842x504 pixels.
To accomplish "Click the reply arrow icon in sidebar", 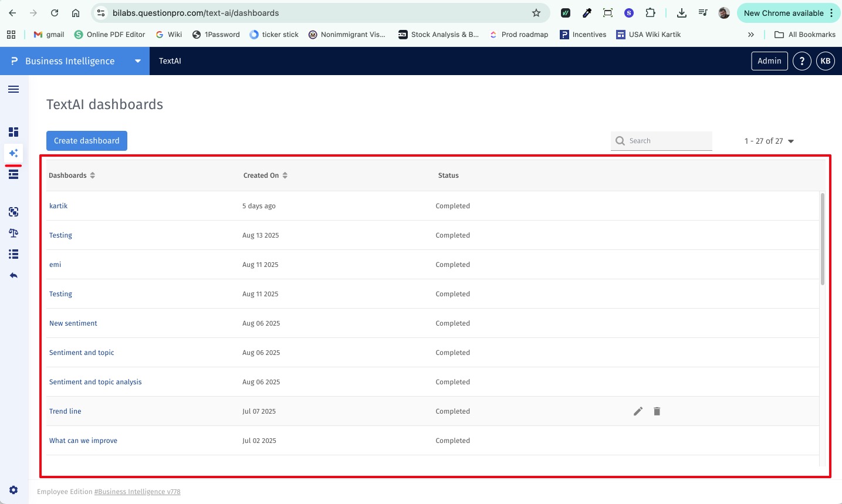I will click(13, 275).
